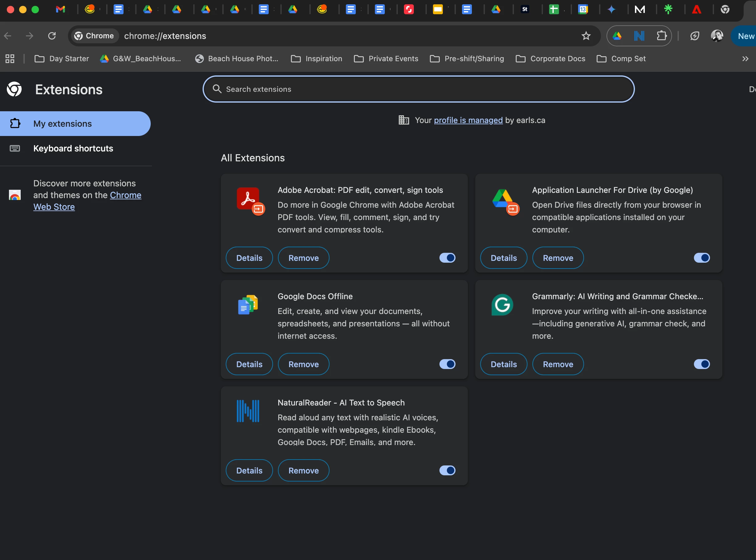Select Keyboard shortcuts in sidebar
This screenshot has height=560, width=756.
click(x=73, y=148)
